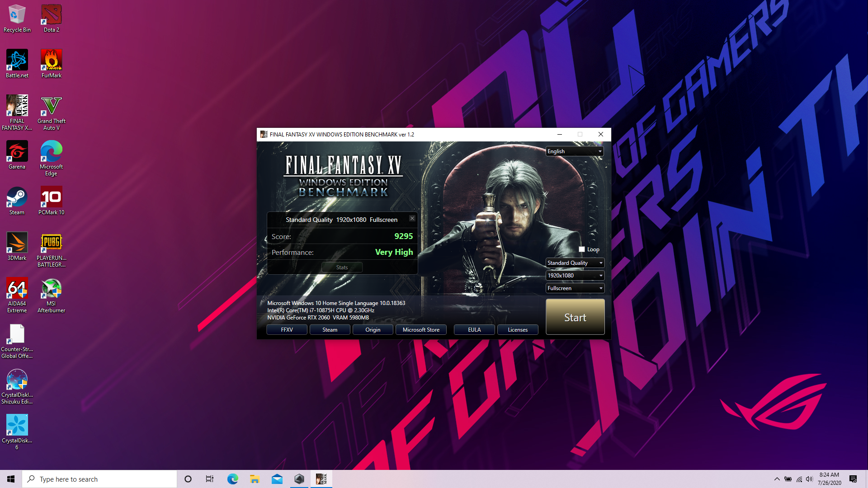
Task: Focus the FFXV benchmark taskbar button
Action: point(321,479)
